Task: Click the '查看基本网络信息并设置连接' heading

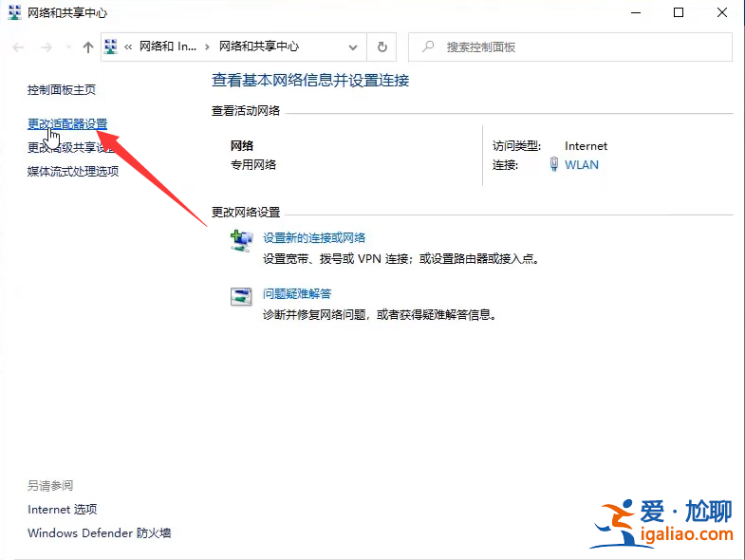Action: coord(310,81)
